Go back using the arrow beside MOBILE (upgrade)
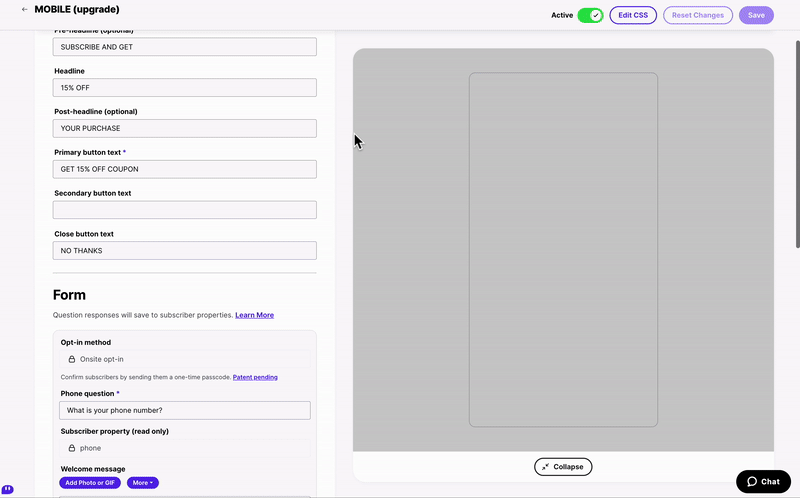 click(x=24, y=10)
